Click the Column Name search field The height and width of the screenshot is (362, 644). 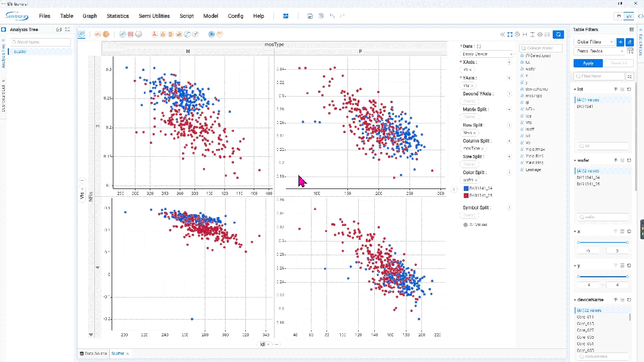[x=541, y=48]
